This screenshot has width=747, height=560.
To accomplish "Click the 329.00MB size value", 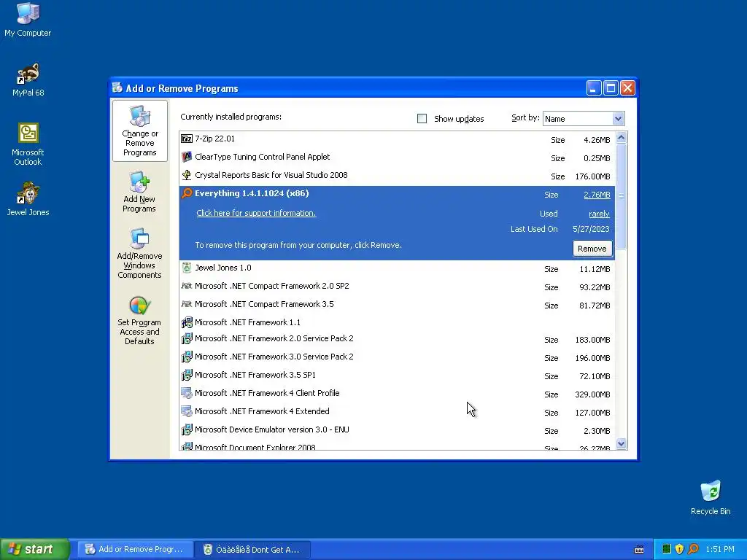I will tap(592, 394).
